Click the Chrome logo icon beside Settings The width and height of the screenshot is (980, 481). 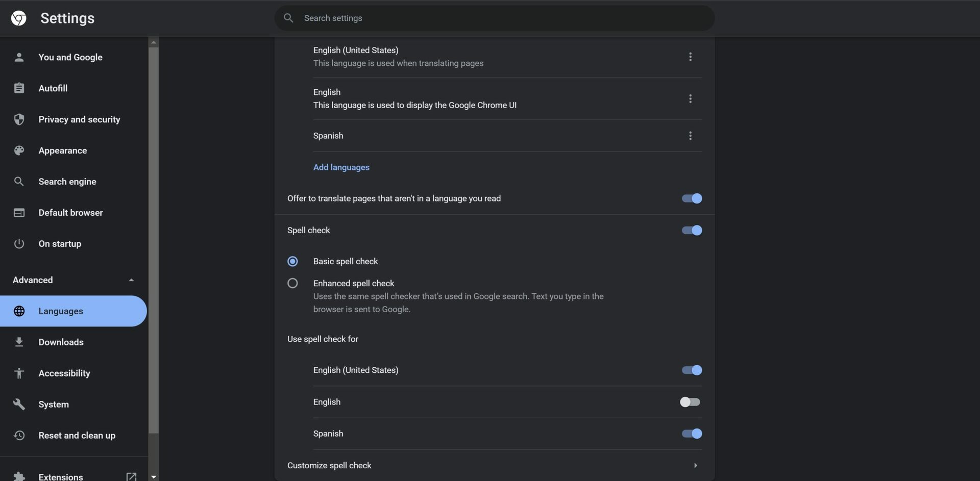19,18
